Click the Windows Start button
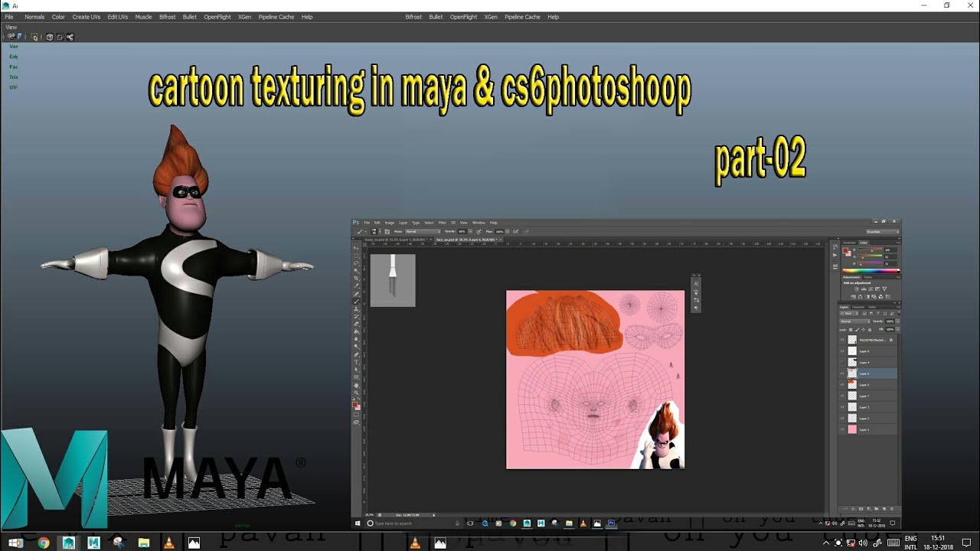 point(15,543)
